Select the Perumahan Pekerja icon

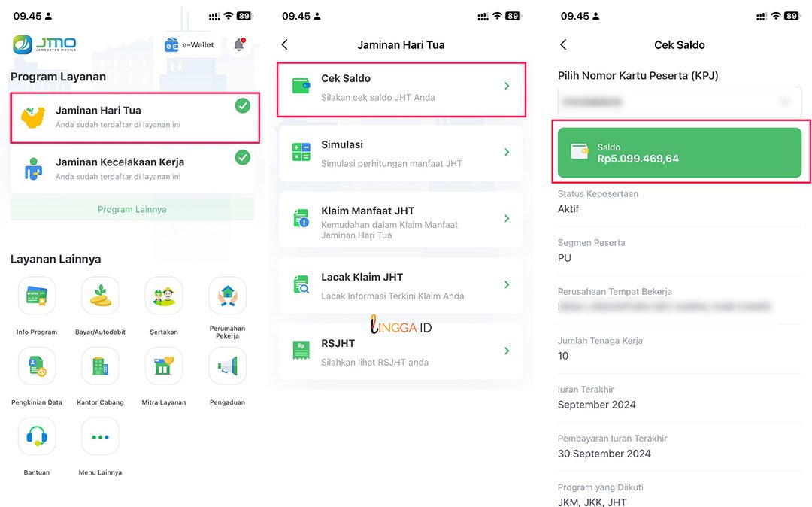(227, 296)
